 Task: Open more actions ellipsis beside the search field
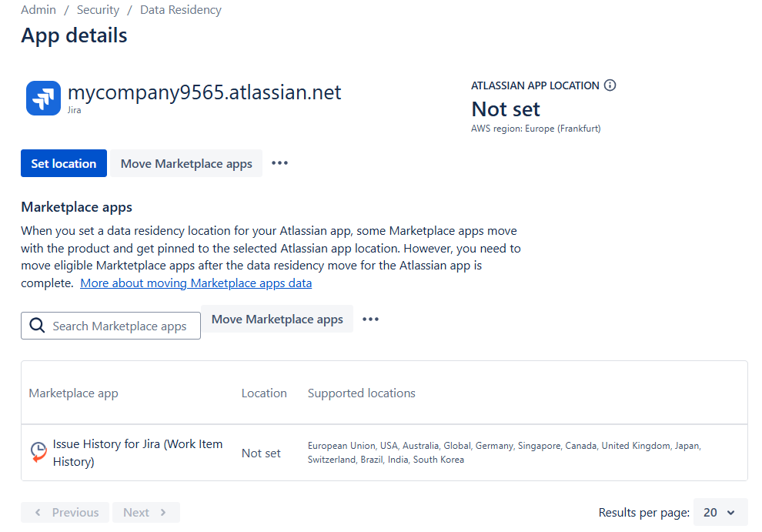coord(370,320)
